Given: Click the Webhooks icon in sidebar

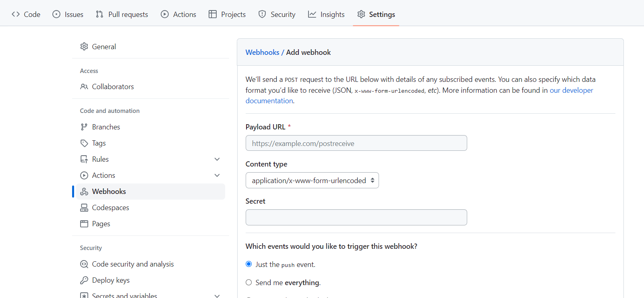Looking at the screenshot, I should 84,192.
